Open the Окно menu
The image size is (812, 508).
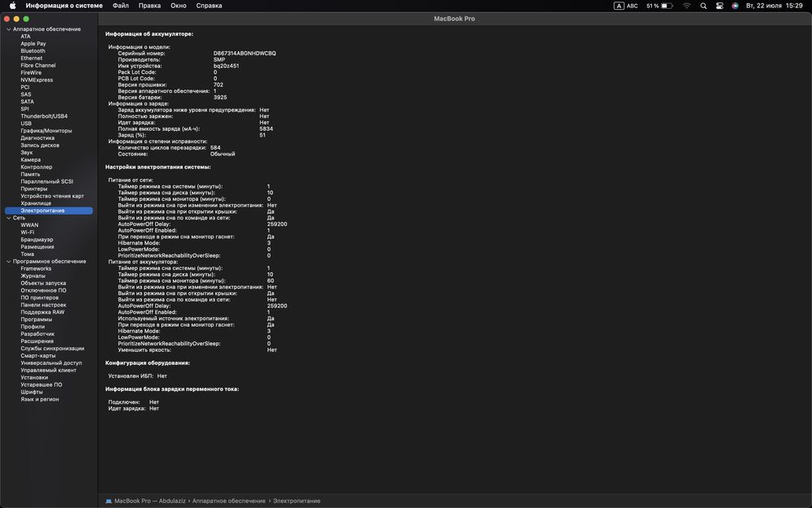[x=178, y=6]
